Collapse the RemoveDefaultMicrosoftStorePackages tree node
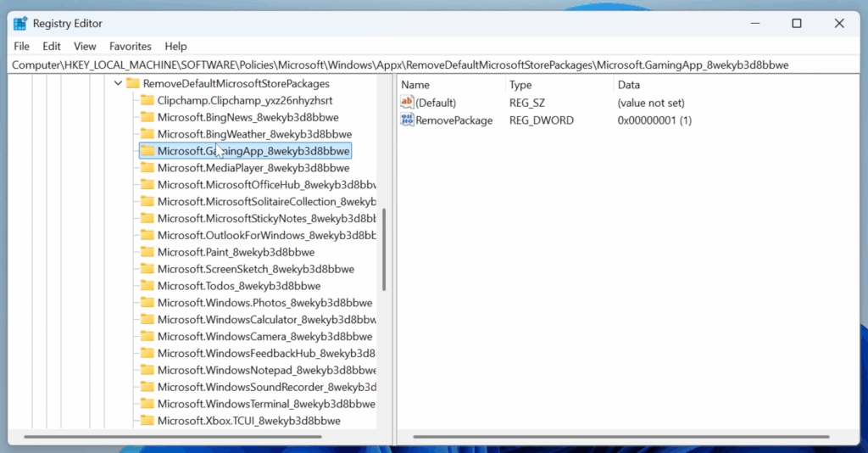The image size is (868, 453). tap(117, 84)
